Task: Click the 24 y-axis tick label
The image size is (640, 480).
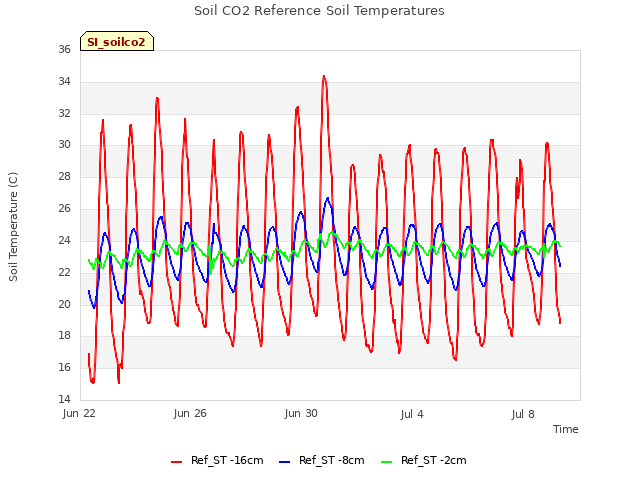Action: (64, 240)
